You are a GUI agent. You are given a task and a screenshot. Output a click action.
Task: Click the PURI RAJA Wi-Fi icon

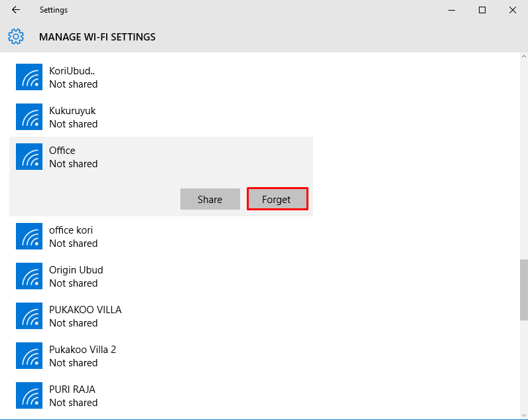click(29, 395)
